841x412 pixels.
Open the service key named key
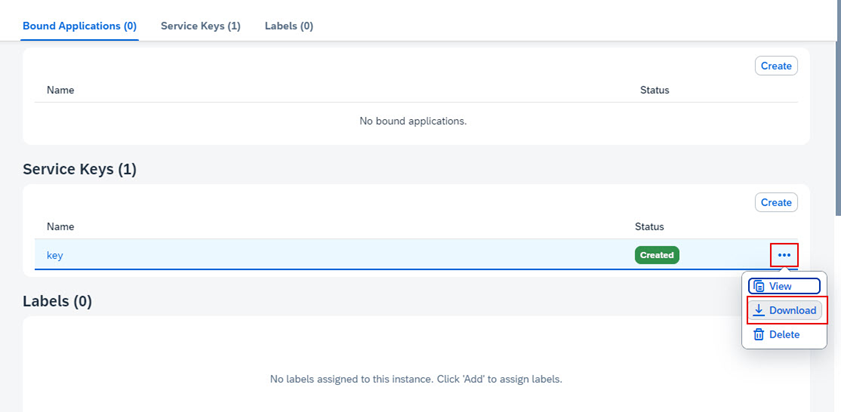55,255
